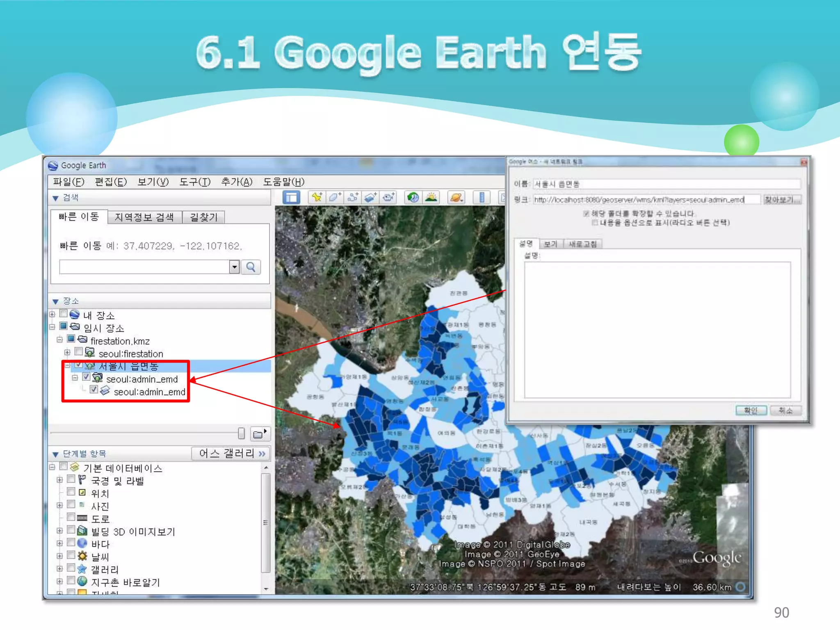Switch to the 길찾기 tab
Screen dimensions: 840x630
[x=203, y=217]
